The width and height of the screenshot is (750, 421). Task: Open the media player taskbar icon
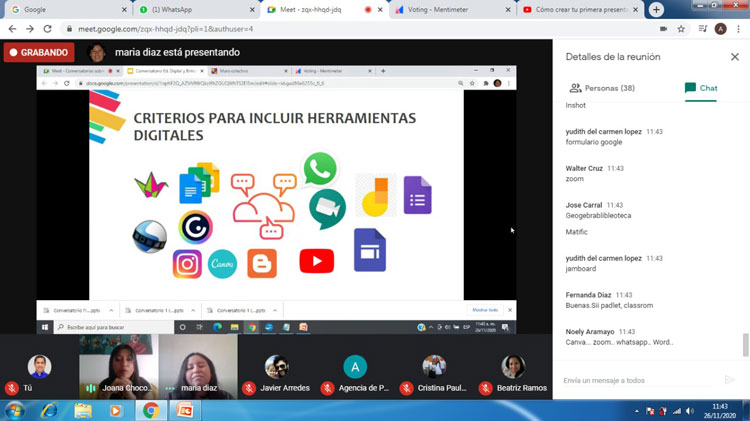[x=115, y=411]
